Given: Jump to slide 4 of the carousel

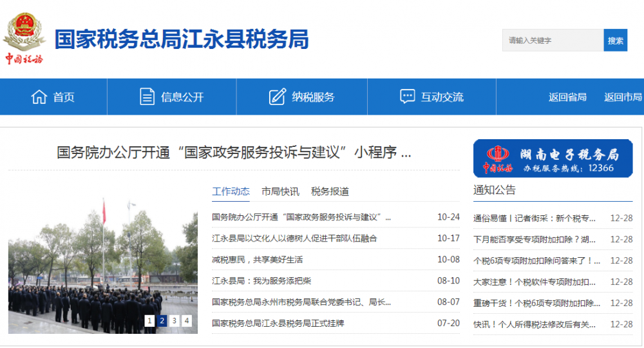Looking at the screenshot, I should pos(187,321).
